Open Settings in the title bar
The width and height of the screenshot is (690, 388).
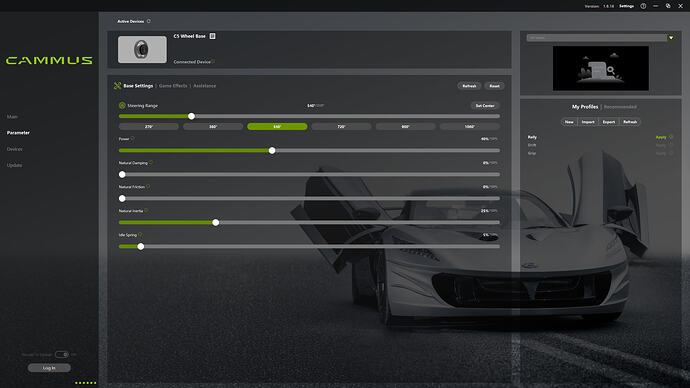tap(626, 6)
